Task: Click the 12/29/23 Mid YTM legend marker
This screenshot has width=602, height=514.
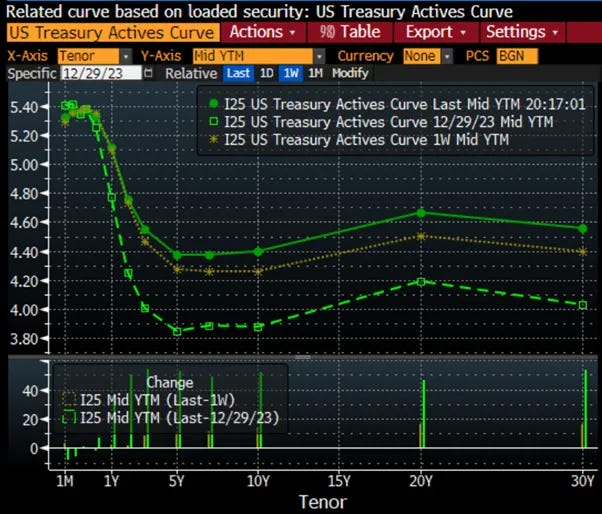Action: [213, 122]
